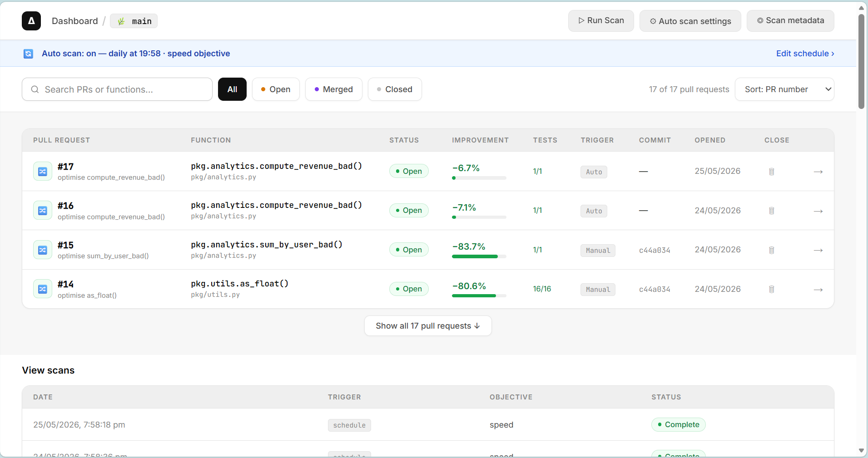Click Edit schedule link
The width and height of the screenshot is (868, 458).
[805, 54]
